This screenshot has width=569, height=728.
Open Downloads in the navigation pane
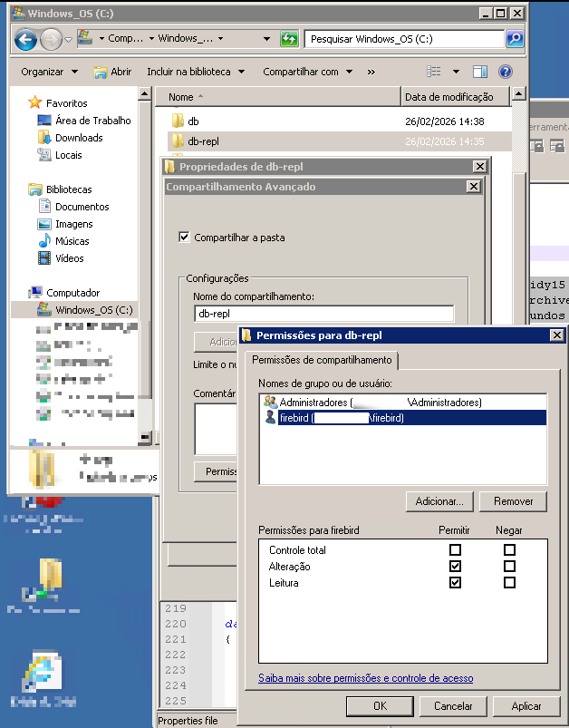pos(70,138)
